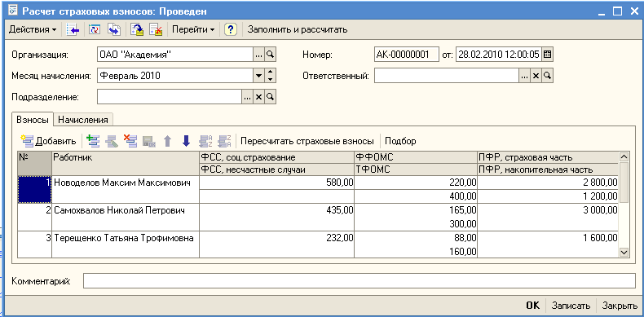Click Заполнить и рассчитать
The image size is (644, 317).
pyautogui.click(x=298, y=29)
